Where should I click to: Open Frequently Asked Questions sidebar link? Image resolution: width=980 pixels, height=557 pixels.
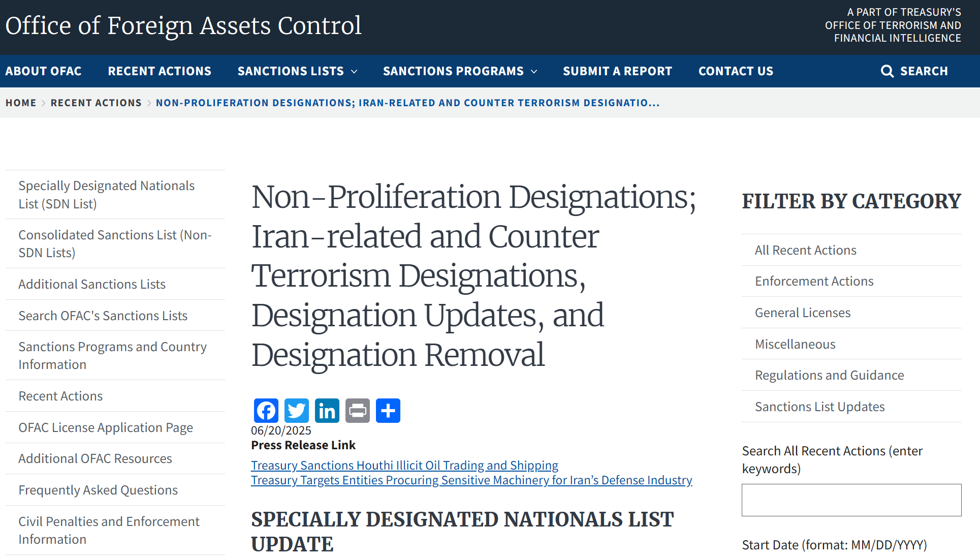(98, 490)
